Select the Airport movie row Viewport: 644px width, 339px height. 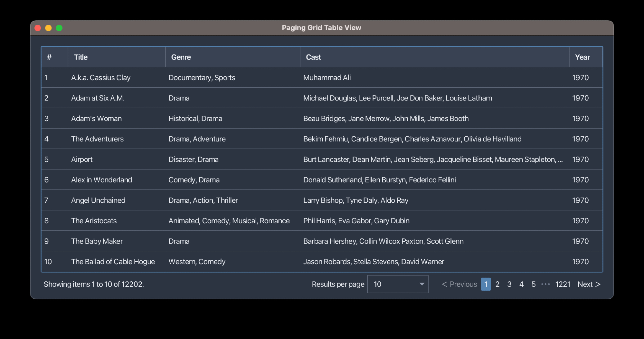[82, 159]
